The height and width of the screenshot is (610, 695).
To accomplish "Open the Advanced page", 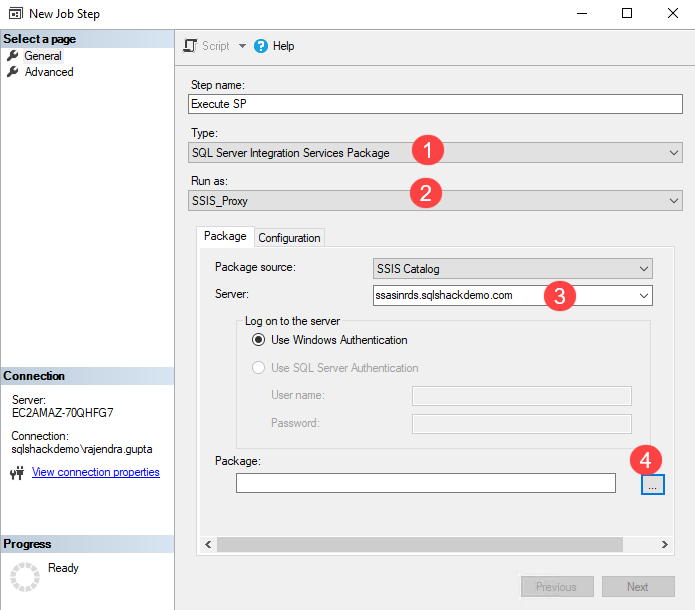I will coord(49,72).
